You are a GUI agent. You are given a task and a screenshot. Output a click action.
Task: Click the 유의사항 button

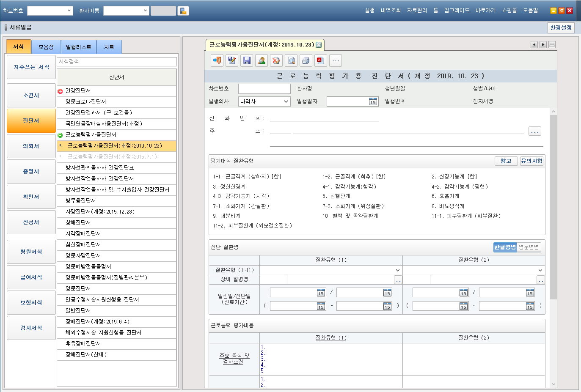[x=531, y=161]
